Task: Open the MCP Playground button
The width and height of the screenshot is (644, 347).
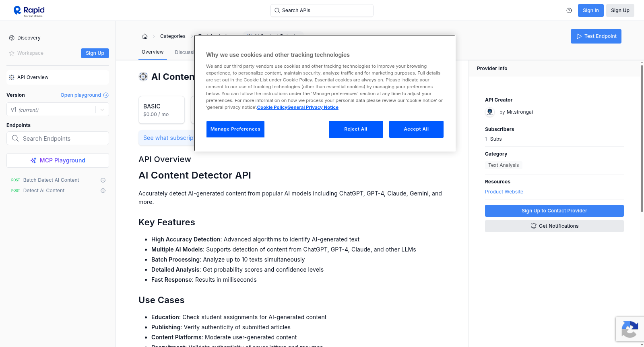Action: coord(58,160)
